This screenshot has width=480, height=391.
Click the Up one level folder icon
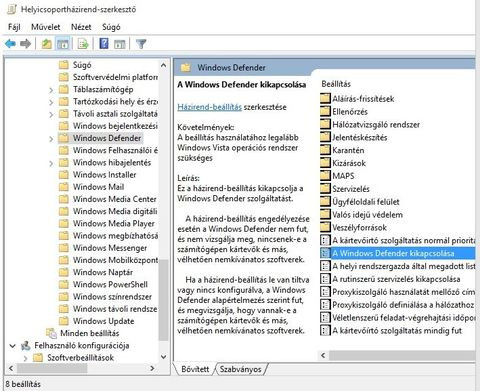click(x=46, y=44)
